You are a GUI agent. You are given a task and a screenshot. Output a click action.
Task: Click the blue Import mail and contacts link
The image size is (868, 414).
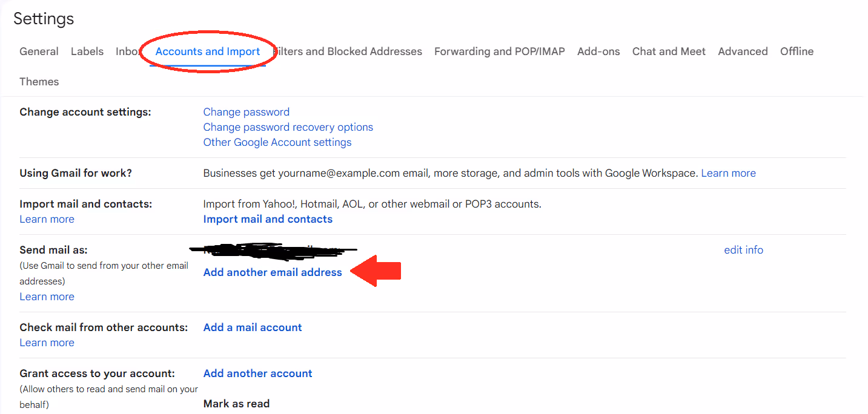(268, 219)
